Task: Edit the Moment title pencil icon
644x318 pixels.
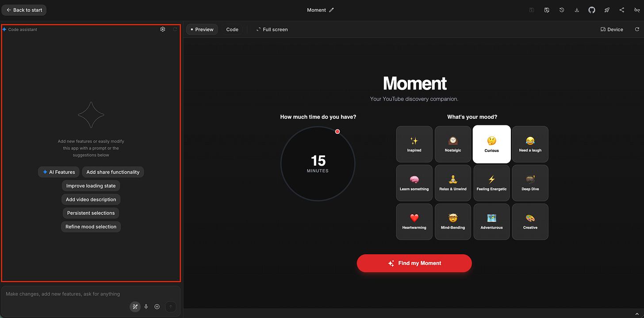Action: (x=332, y=10)
